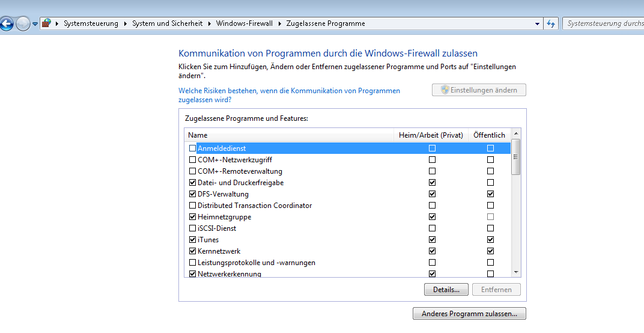Click Anderes Programm zulassen button
Viewport: 644px width, 333px height.
[x=469, y=314]
